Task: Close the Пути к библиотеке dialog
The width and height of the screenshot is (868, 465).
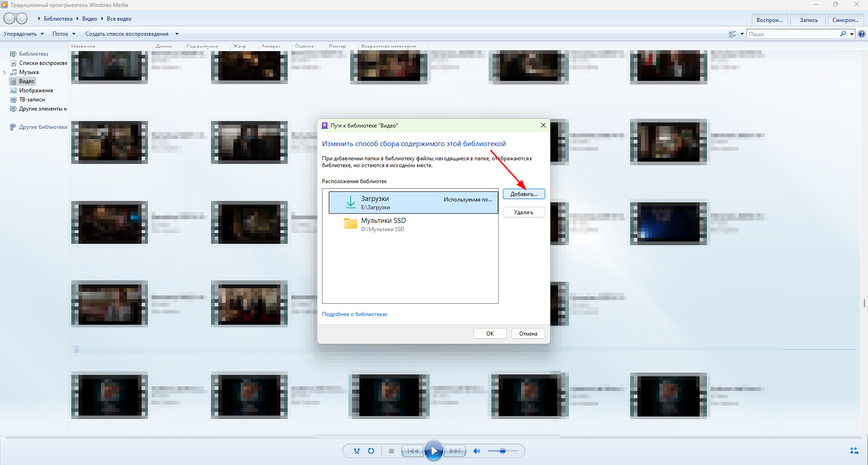Action: tap(543, 125)
